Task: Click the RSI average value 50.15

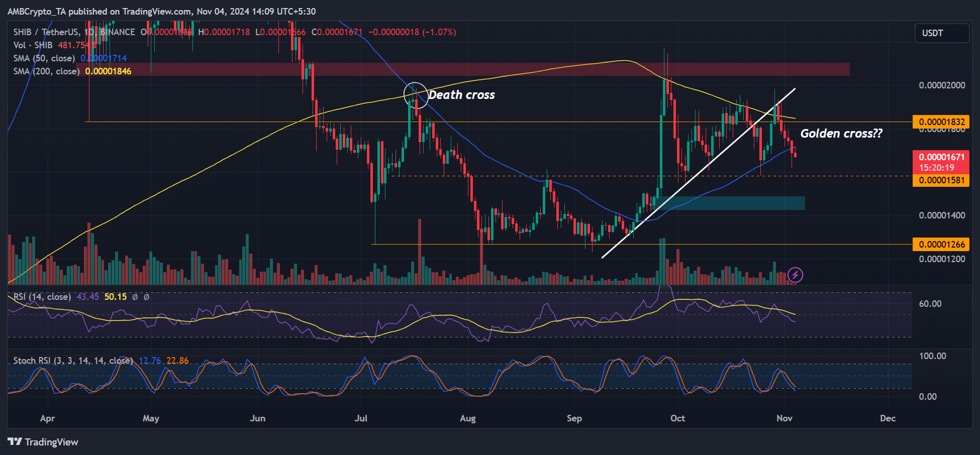Action: 116,297
